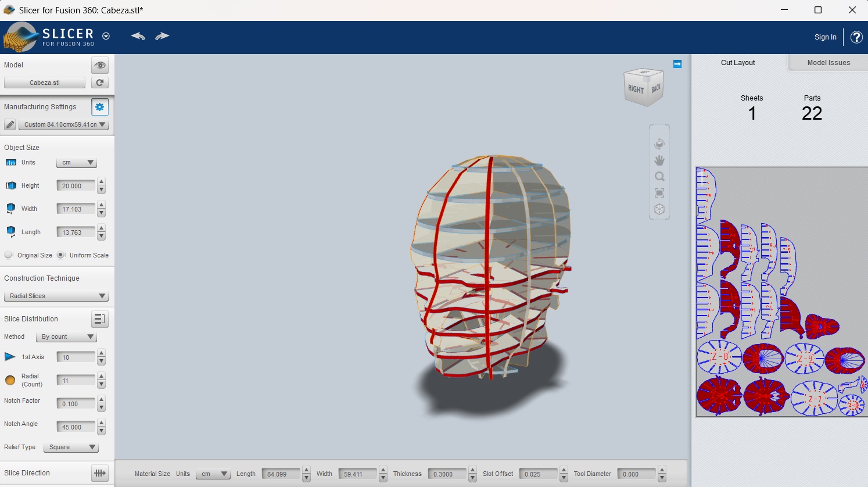868x487 pixels.
Task: Expand the Relief Type dropdown
Action: tap(71, 447)
